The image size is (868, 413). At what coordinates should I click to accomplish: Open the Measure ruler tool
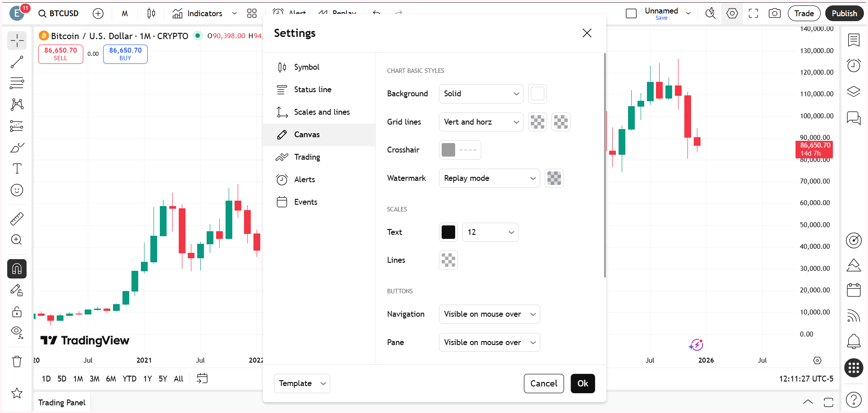tap(17, 218)
